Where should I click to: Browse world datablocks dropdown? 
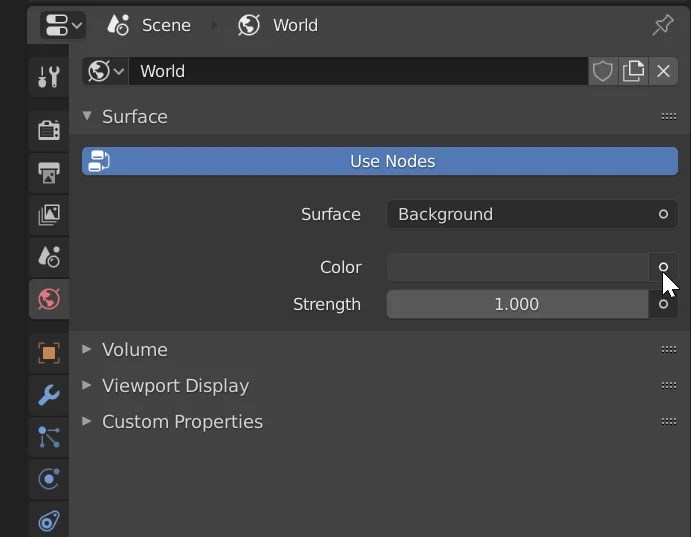[105, 71]
